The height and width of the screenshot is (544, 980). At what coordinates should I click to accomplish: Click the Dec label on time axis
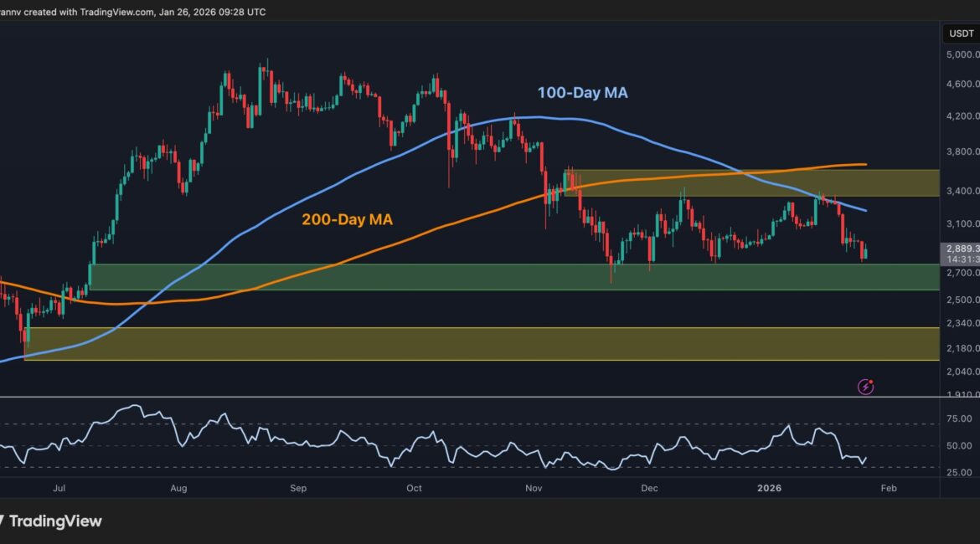pyautogui.click(x=651, y=488)
